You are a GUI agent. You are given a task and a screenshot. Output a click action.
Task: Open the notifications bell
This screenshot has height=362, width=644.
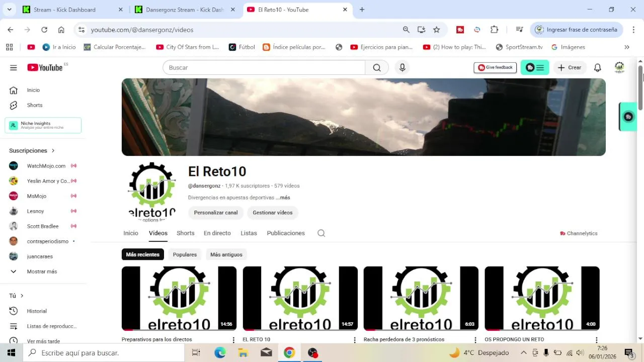[x=598, y=67]
